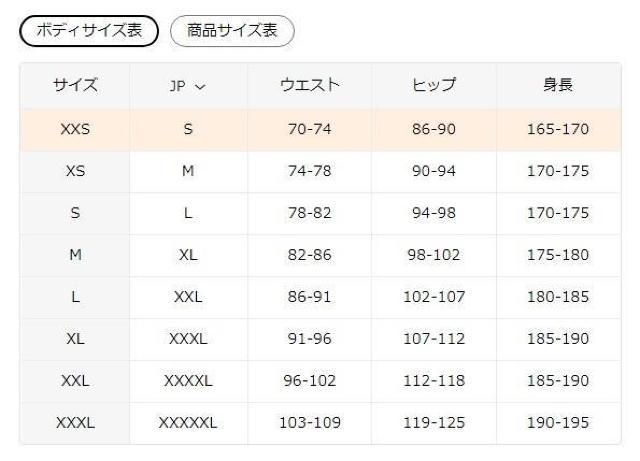Click the サイズ column header

tap(75, 86)
